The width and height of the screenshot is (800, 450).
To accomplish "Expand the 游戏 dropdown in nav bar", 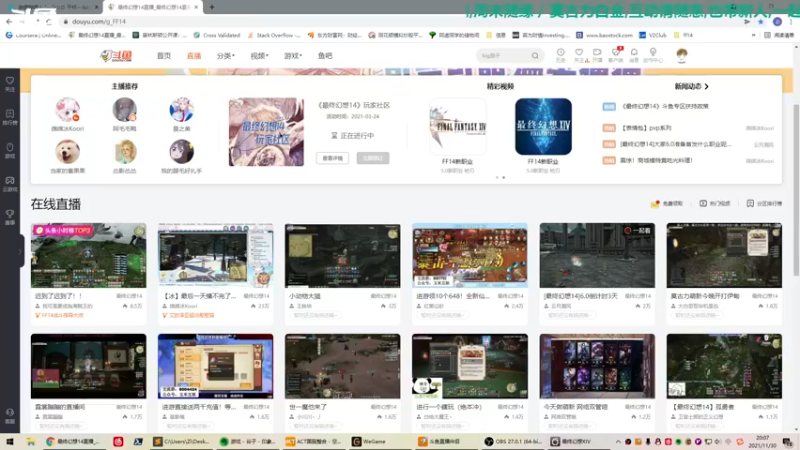I will 293,56.
